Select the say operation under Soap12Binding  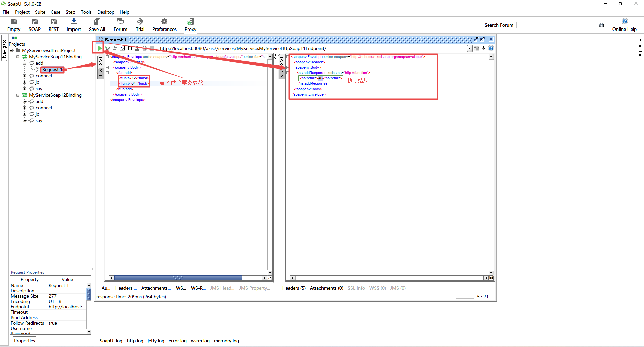coord(39,120)
